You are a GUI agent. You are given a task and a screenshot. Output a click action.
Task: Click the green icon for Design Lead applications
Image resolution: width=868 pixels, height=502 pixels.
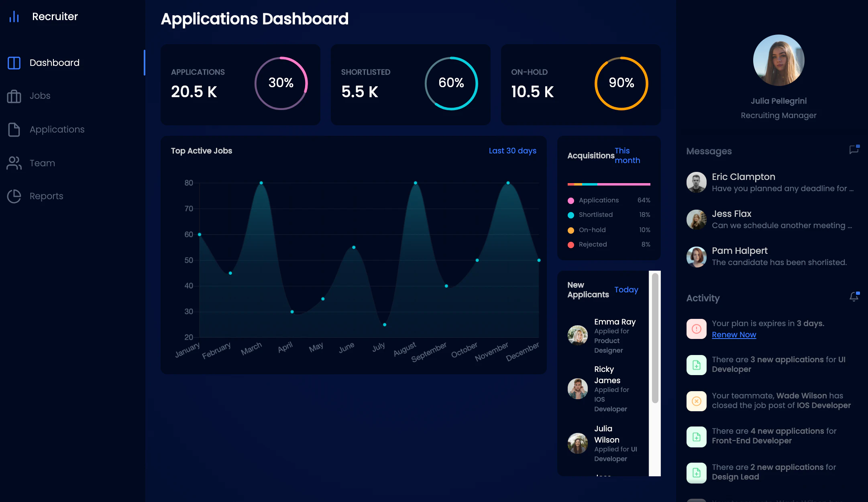(697, 473)
